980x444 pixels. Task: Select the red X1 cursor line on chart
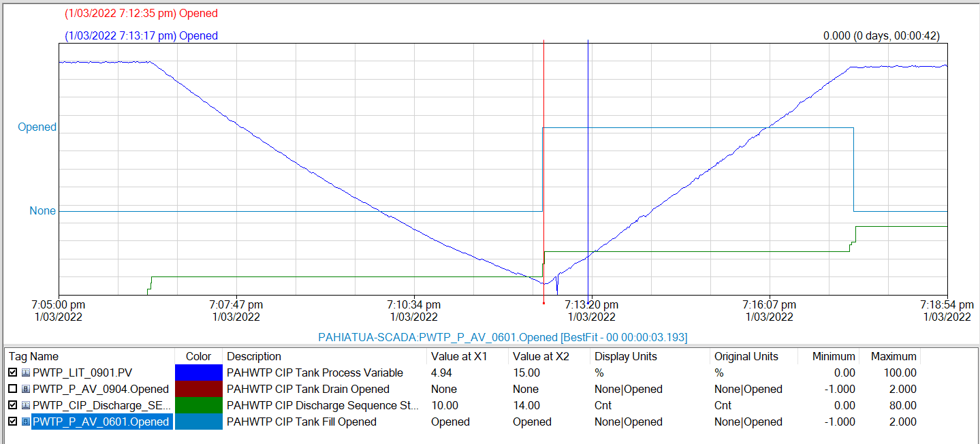[543, 170]
